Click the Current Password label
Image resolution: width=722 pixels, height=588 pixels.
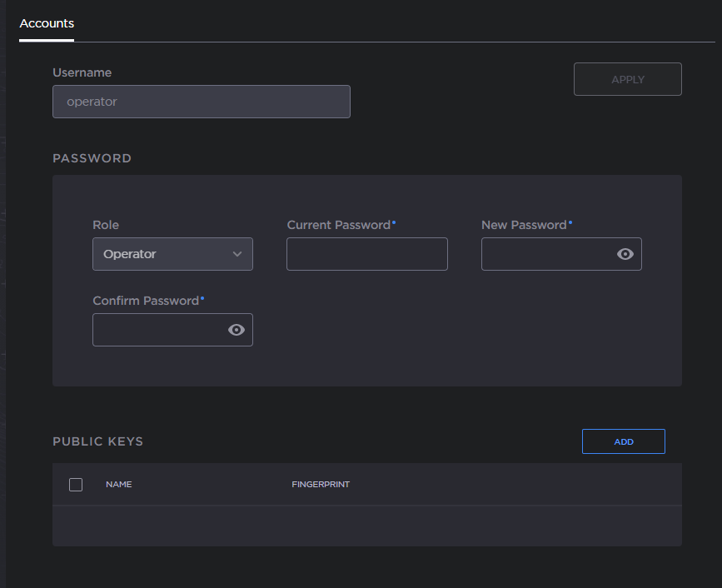click(x=338, y=225)
